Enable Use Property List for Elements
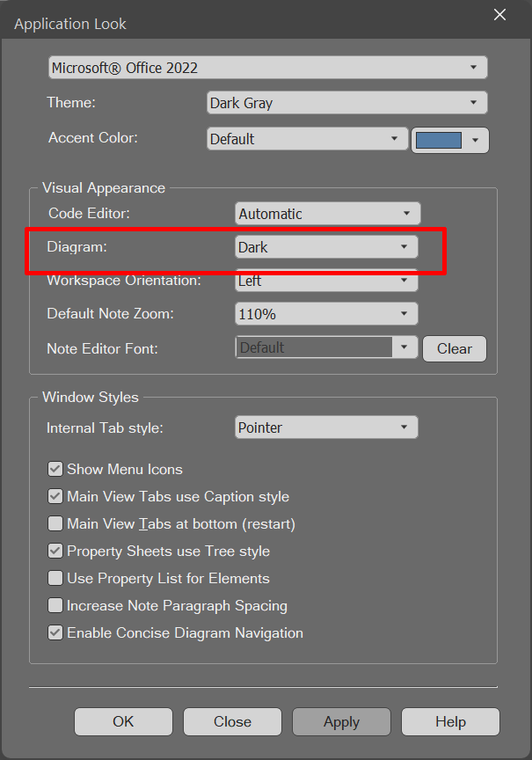The width and height of the screenshot is (532, 760). coord(55,579)
